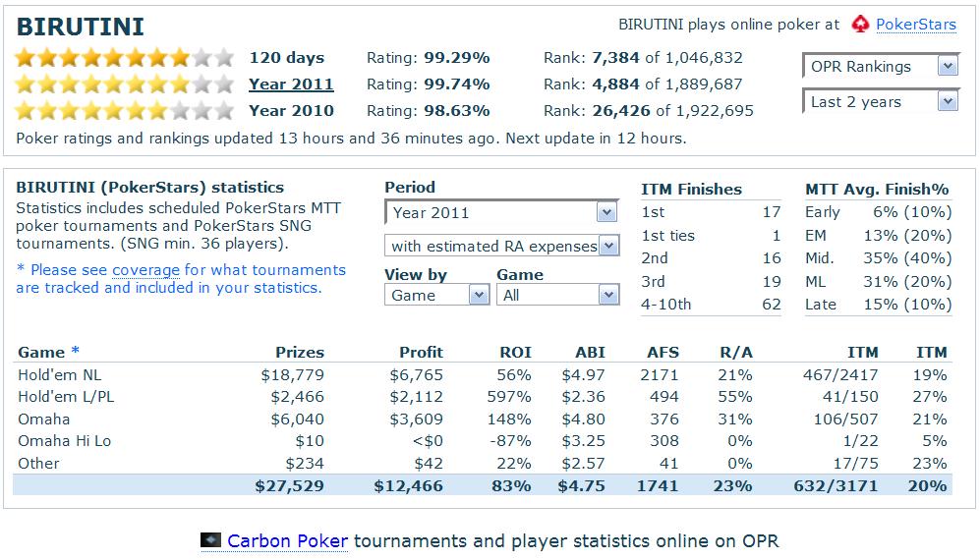Open the Carbon Poker link

tap(287, 540)
